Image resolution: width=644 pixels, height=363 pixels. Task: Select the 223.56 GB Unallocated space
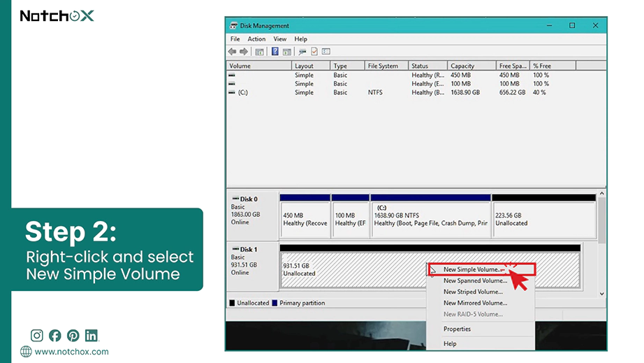tap(544, 216)
